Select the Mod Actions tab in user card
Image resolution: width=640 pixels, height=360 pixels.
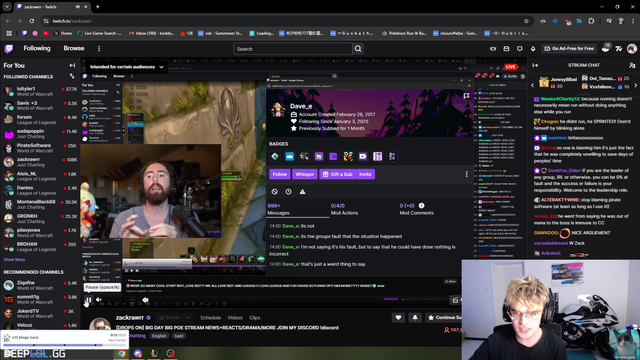coord(344,209)
